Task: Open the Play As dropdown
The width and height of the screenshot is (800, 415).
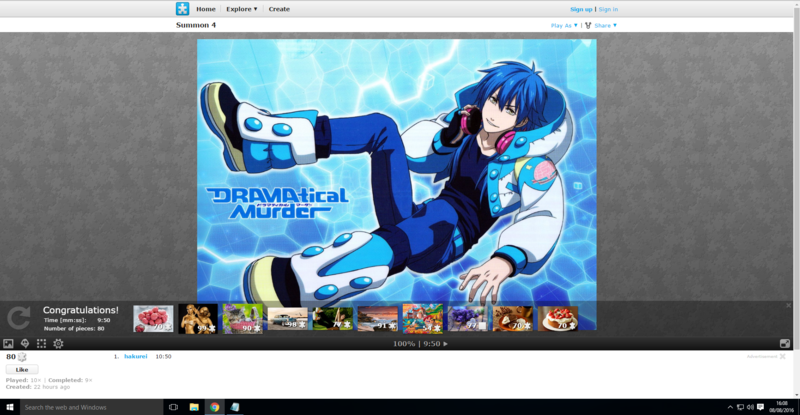Action: tap(564, 25)
